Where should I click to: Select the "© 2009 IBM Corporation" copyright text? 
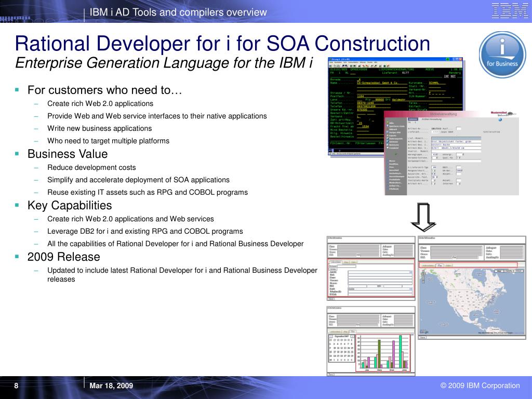tap(480, 385)
